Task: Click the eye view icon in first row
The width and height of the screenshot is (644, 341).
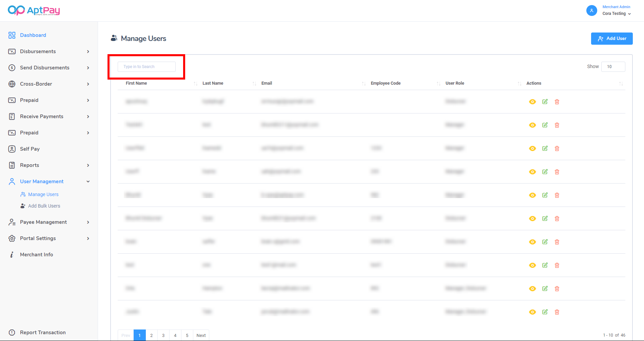Action: [532, 102]
